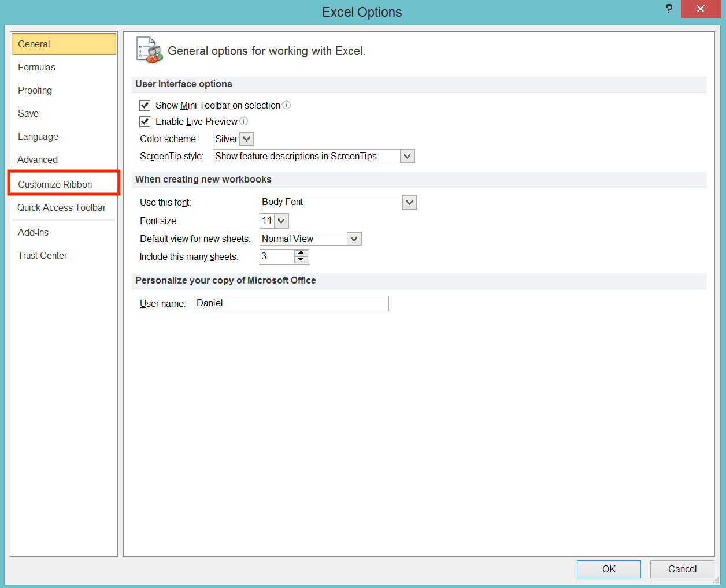Open Help with the question mark

[669, 9]
